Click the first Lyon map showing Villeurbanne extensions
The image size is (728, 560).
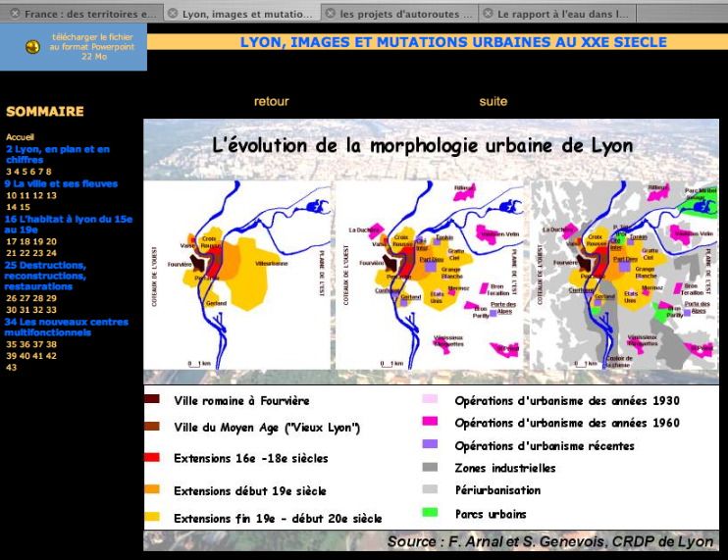(x=237, y=276)
